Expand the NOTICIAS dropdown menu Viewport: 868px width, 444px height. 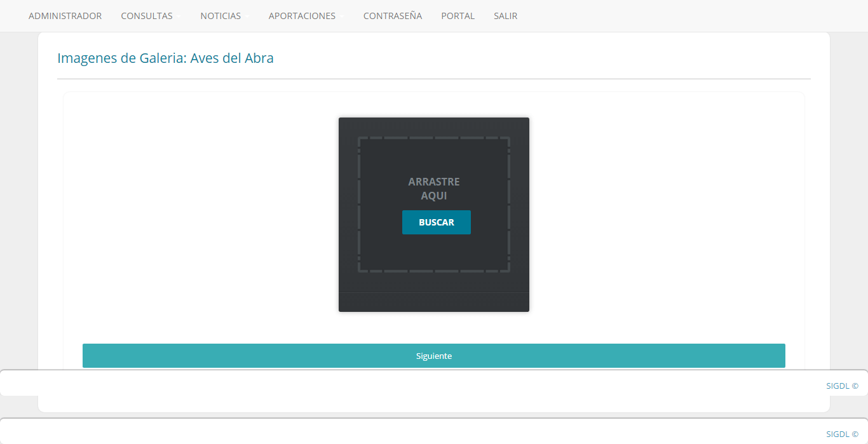220,16
